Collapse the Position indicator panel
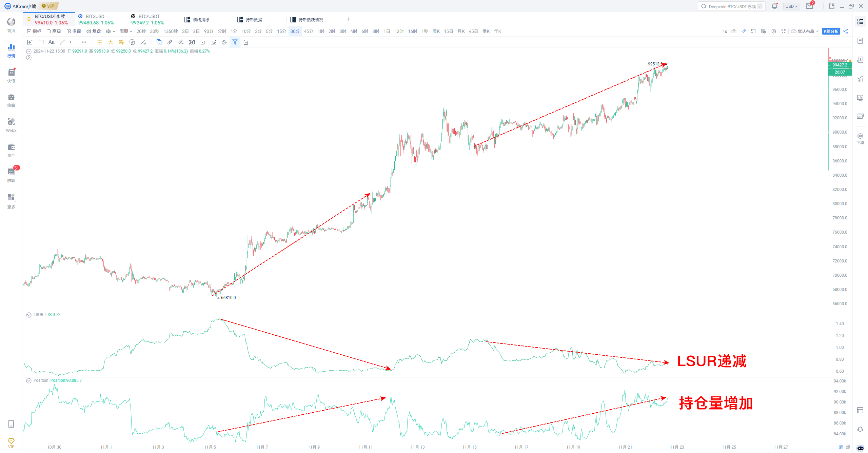Viewport: 868px width, 453px height. (29, 381)
